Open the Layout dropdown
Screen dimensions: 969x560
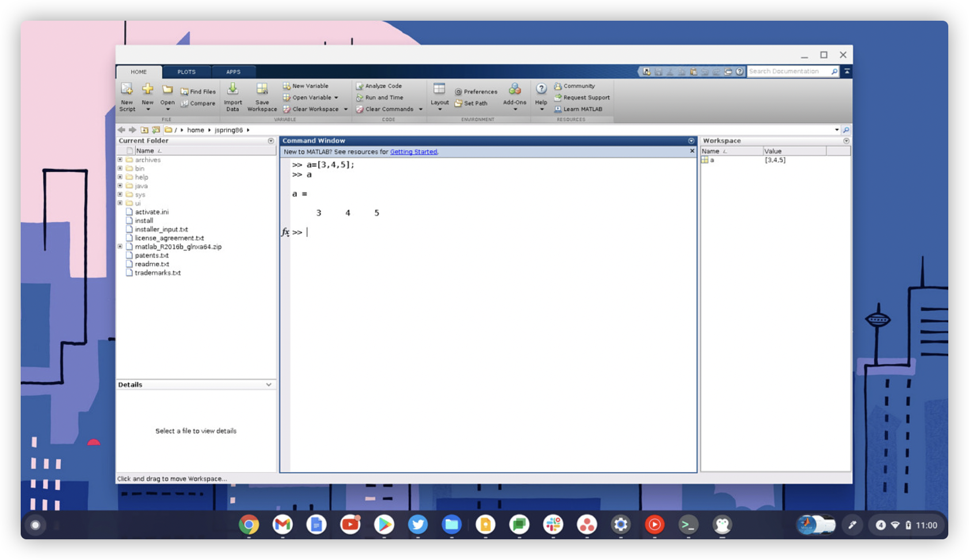click(440, 97)
